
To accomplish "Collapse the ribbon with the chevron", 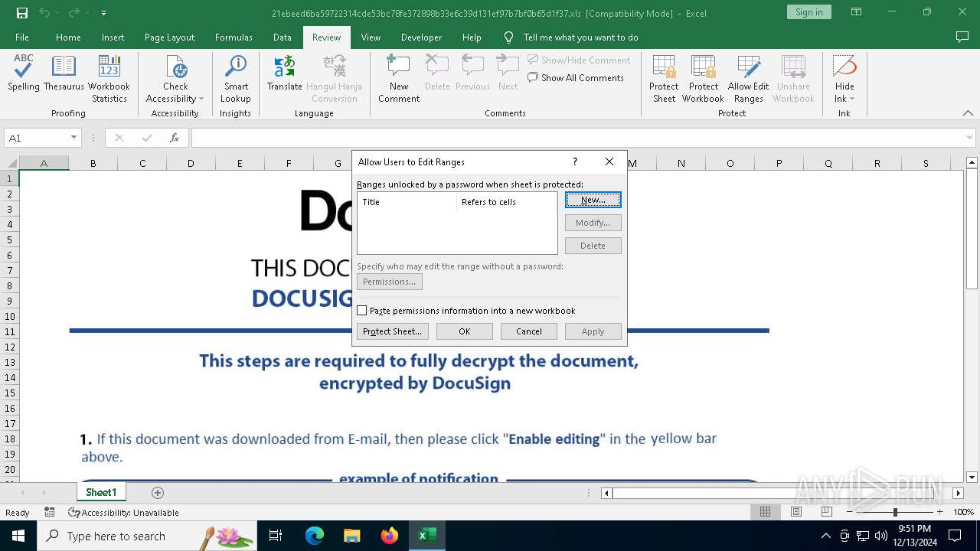I will [x=968, y=112].
